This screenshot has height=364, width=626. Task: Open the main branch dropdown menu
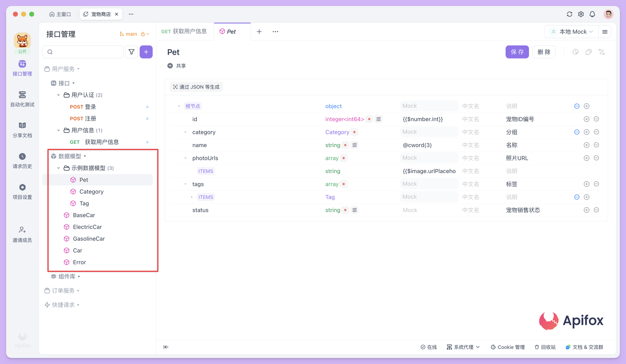coord(134,34)
